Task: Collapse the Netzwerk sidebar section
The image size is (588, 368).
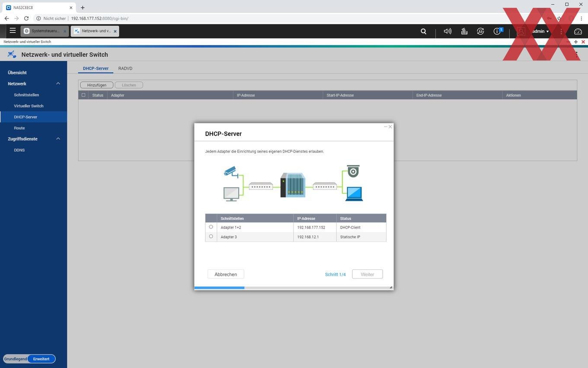Action: (58, 84)
